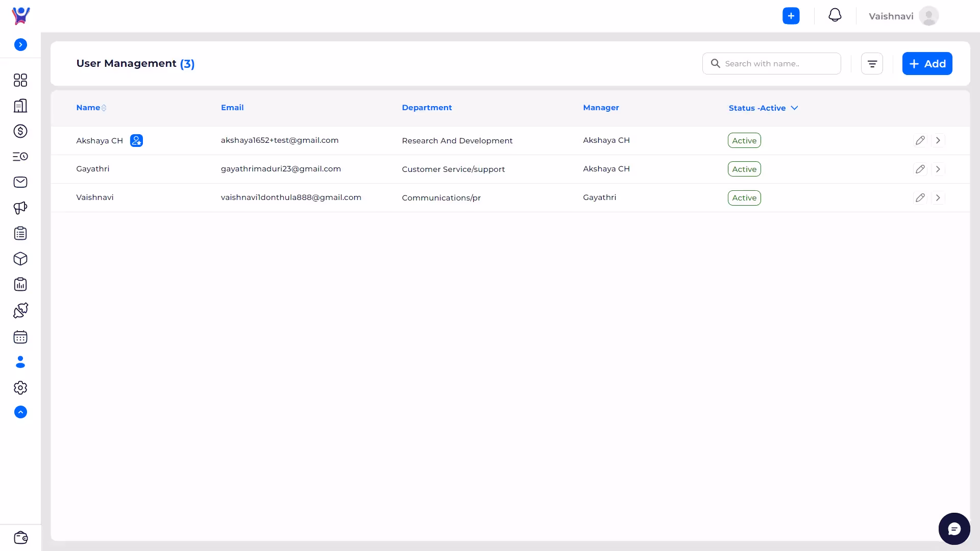Open the 3D box products icon
980x551 pixels.
tap(20, 259)
